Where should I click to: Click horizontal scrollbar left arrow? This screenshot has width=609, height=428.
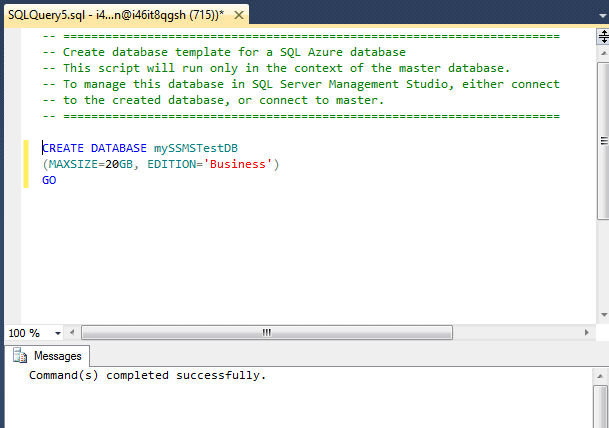(x=72, y=333)
